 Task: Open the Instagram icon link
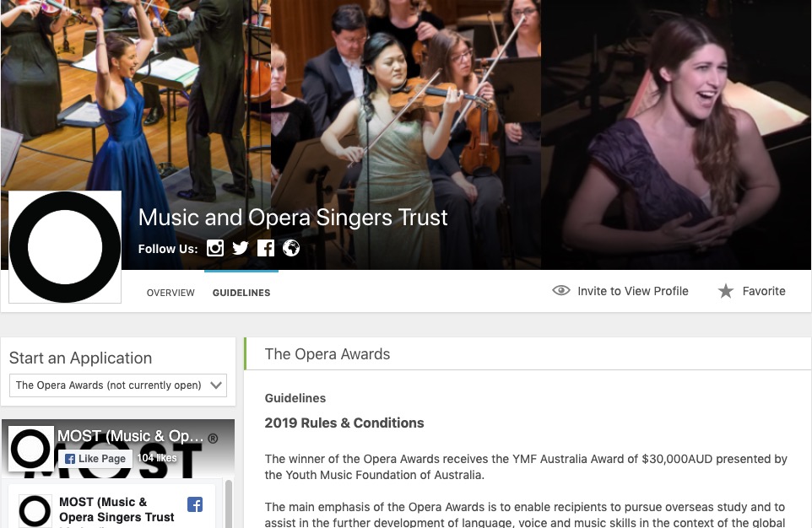tap(215, 248)
